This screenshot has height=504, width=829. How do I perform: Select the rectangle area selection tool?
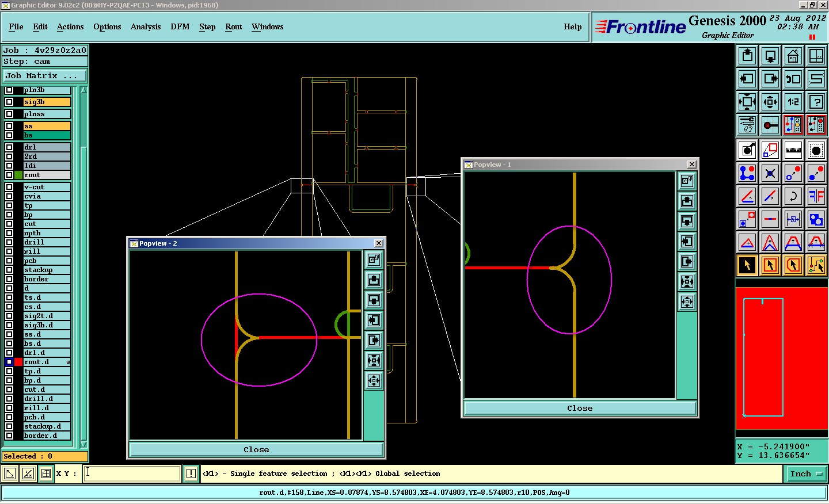pos(770,265)
